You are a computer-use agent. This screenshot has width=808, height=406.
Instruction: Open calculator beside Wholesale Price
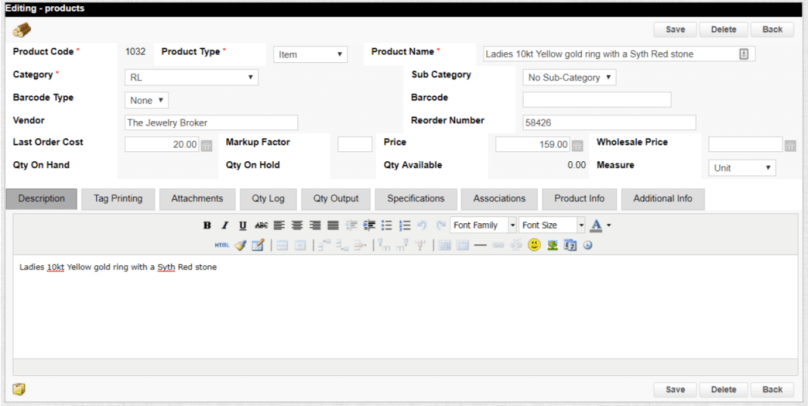[790, 145]
